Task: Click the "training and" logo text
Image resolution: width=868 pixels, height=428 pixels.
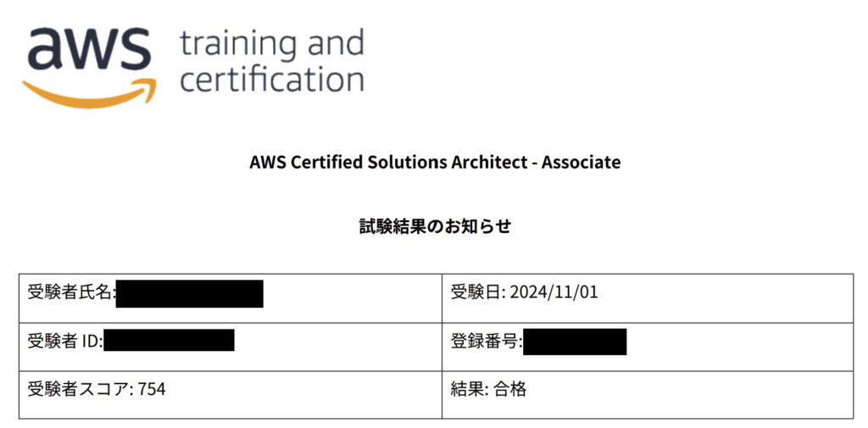Action: (x=271, y=42)
